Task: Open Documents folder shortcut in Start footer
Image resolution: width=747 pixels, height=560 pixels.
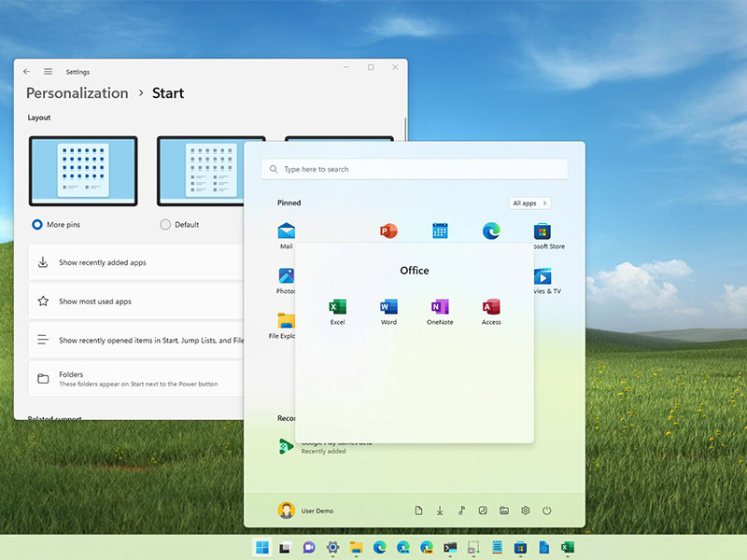Action: [x=418, y=511]
